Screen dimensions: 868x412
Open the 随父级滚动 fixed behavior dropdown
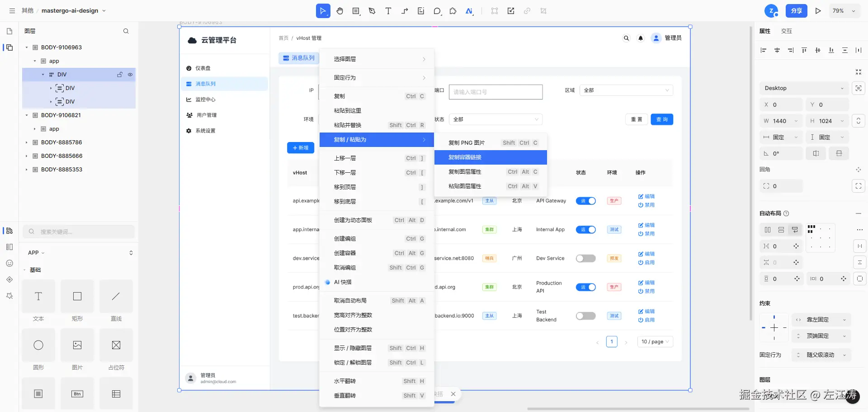click(x=821, y=355)
